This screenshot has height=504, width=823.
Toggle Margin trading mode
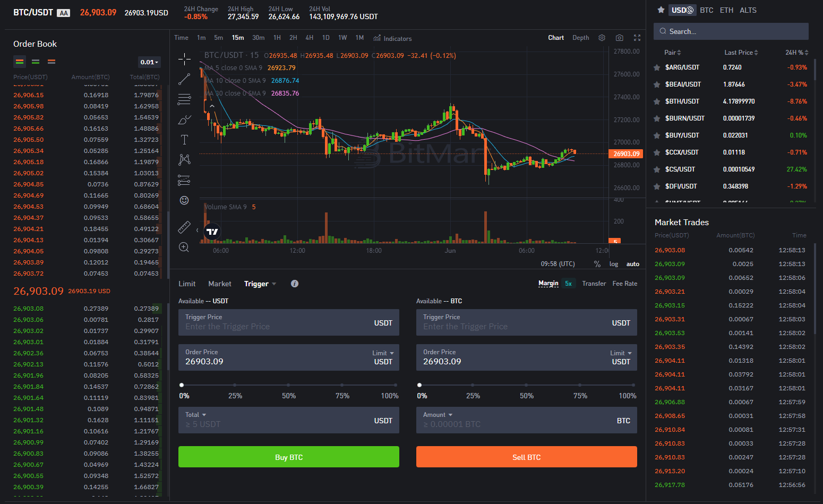coord(548,283)
